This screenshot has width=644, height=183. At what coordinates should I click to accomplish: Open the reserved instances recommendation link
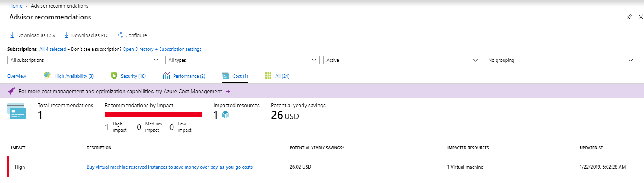(169, 167)
